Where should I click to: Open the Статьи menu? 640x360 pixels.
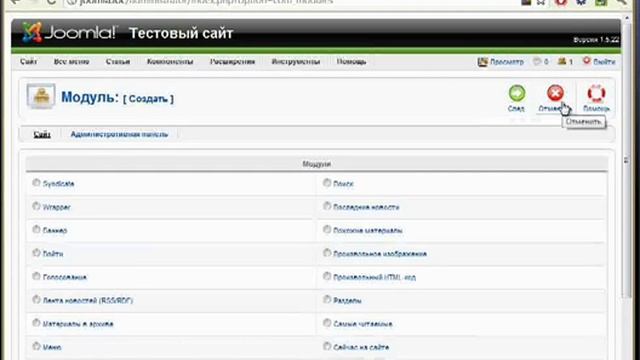click(x=118, y=62)
